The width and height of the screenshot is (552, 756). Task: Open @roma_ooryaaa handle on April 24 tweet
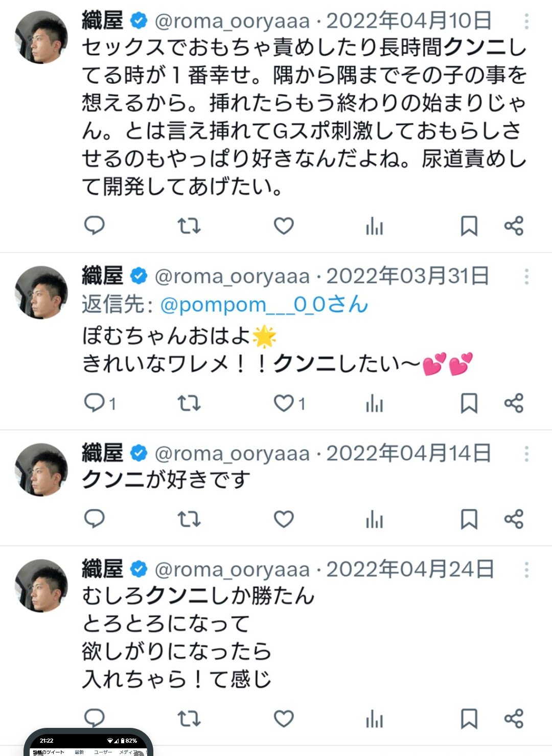click(232, 569)
